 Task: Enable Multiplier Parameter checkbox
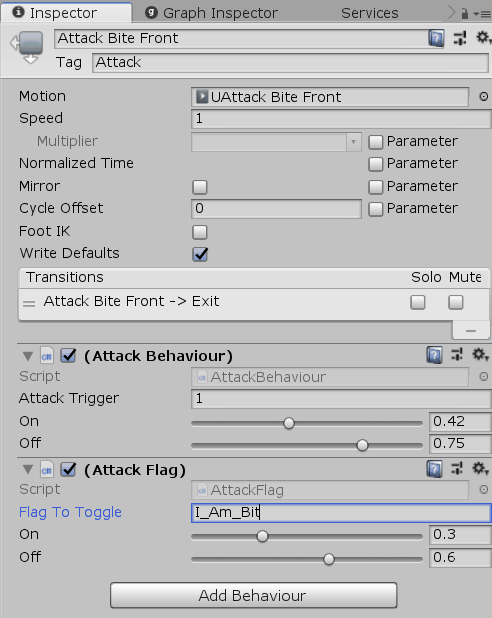pyautogui.click(x=375, y=142)
